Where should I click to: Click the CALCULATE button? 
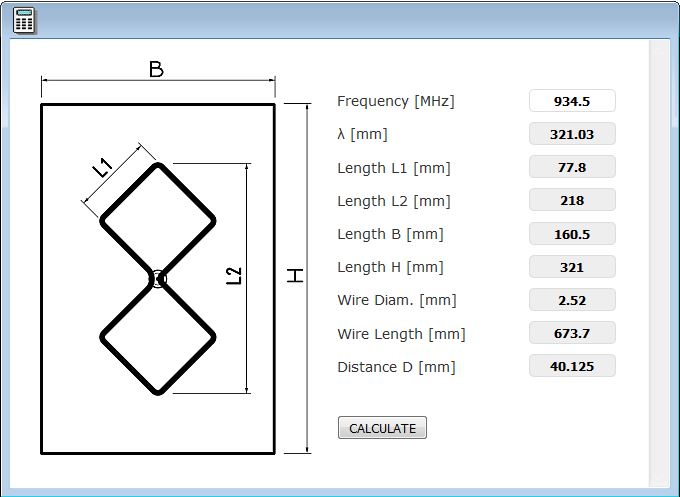pos(382,428)
